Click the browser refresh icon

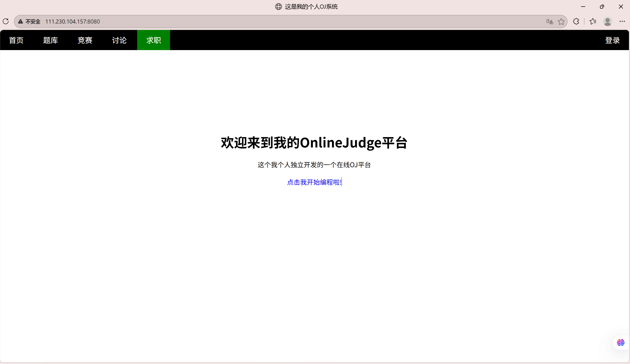coord(6,22)
